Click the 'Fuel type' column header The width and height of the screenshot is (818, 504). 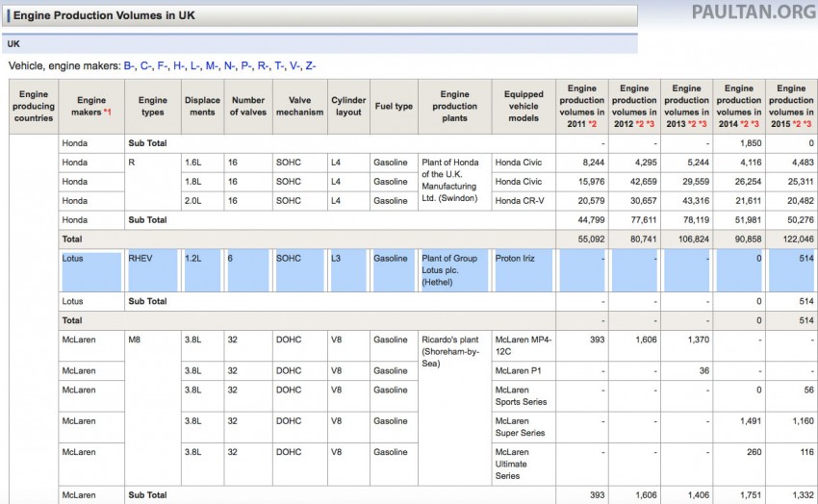(x=394, y=107)
